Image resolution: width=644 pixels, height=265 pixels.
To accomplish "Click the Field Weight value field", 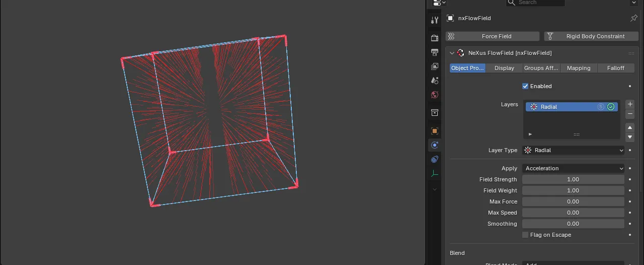I will pyautogui.click(x=574, y=190).
